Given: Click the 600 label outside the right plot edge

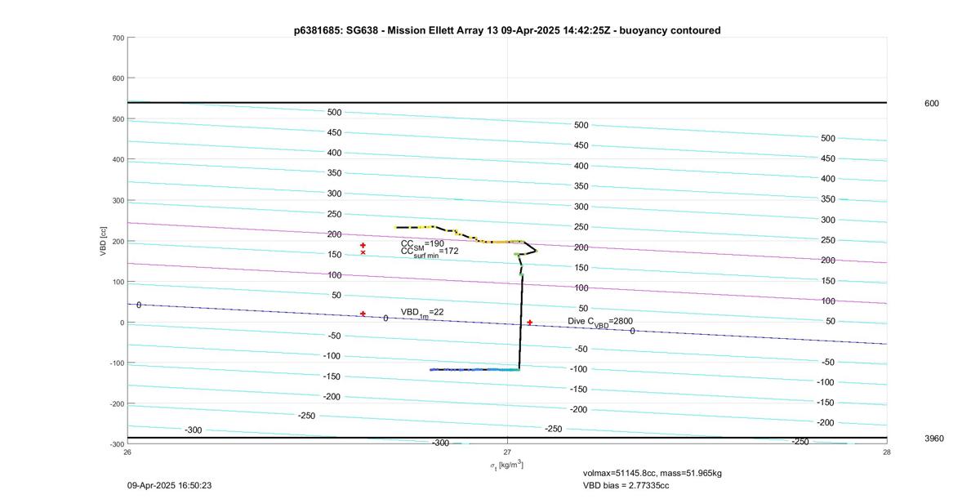Looking at the screenshot, I should pos(931,104).
